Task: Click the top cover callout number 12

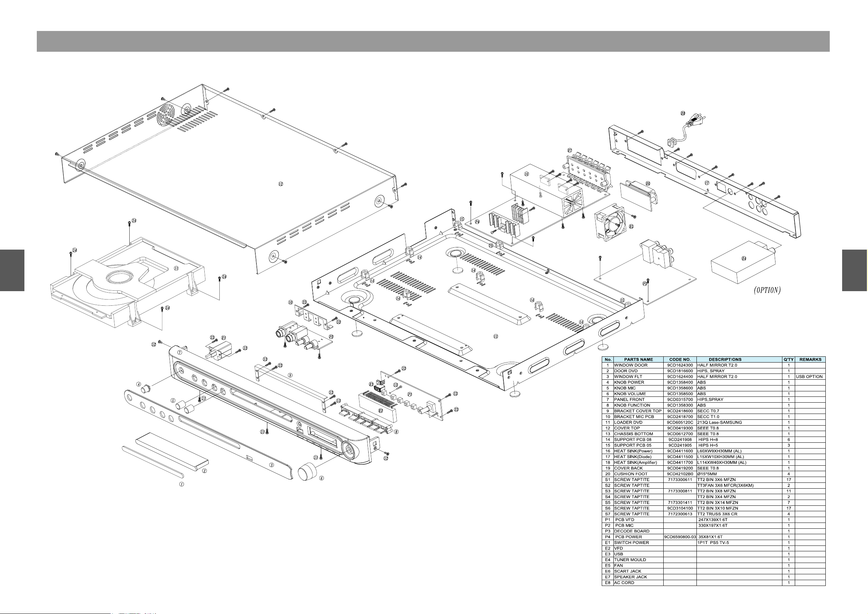Action: point(280,184)
